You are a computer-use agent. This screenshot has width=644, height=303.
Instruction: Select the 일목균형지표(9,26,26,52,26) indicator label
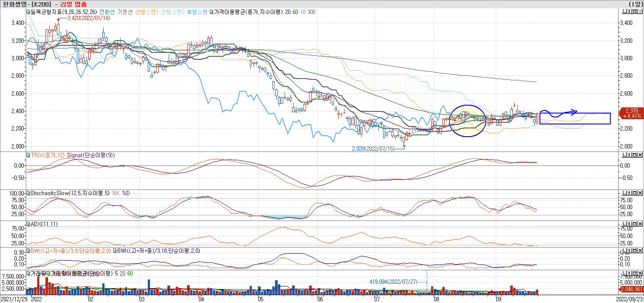coord(64,12)
